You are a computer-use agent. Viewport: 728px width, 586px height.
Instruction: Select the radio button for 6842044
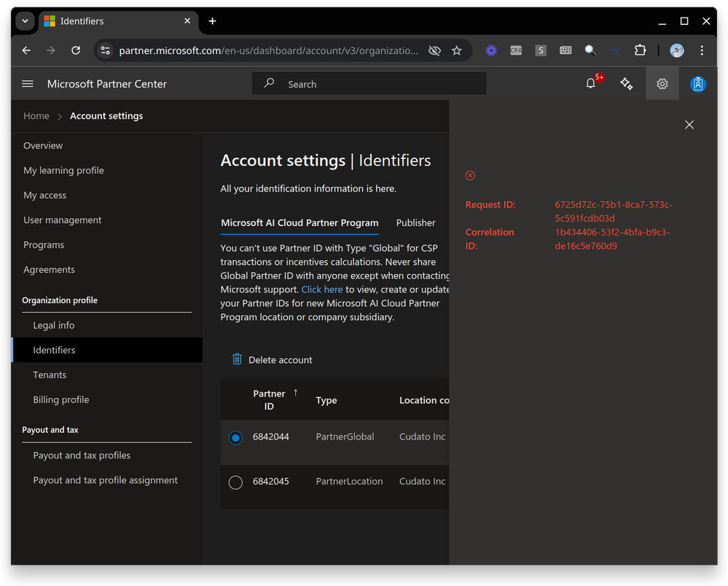click(235, 437)
